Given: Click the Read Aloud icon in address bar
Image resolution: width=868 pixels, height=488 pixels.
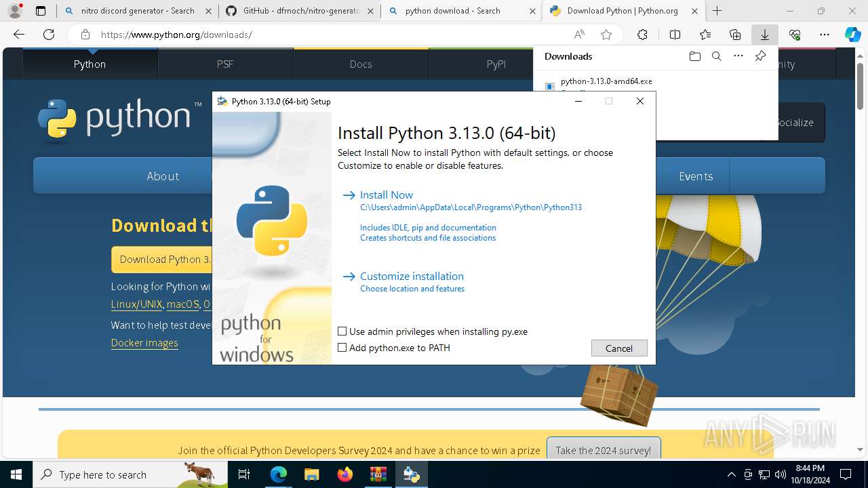Looking at the screenshot, I should pos(579,35).
